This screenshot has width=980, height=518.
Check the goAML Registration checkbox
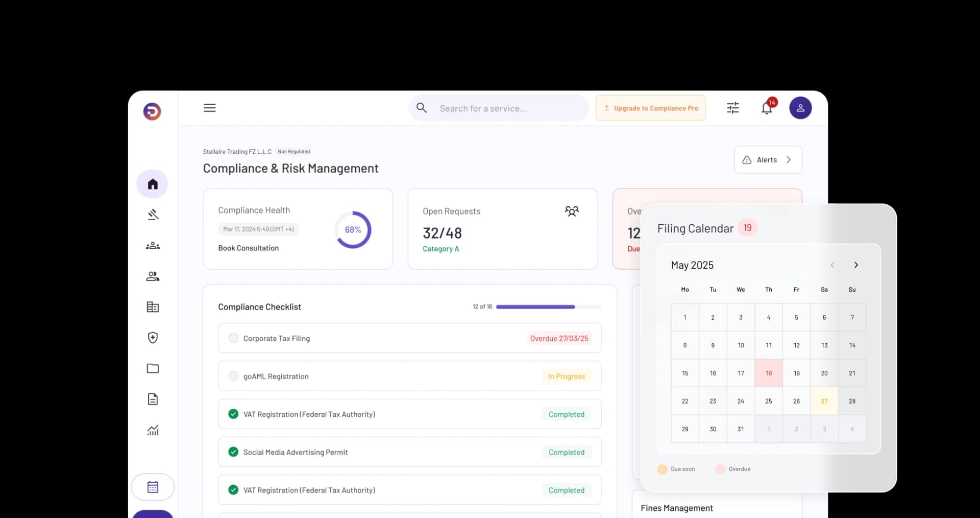pyautogui.click(x=233, y=376)
